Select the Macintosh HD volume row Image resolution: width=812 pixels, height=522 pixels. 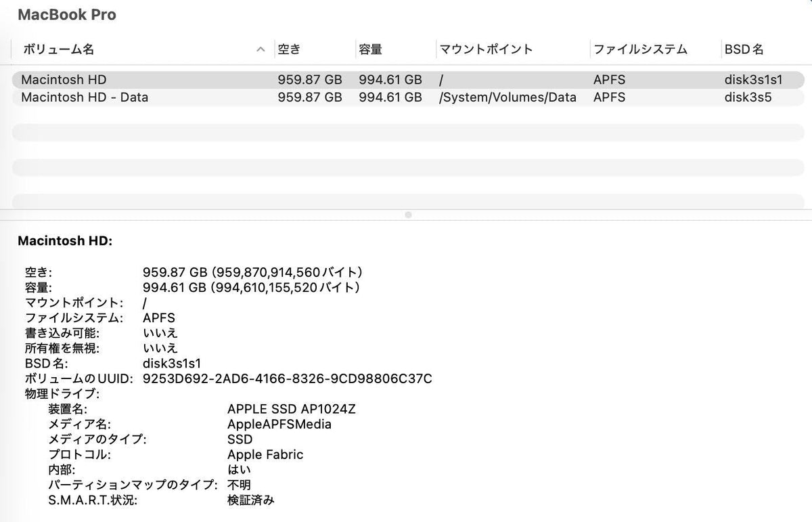(408, 79)
